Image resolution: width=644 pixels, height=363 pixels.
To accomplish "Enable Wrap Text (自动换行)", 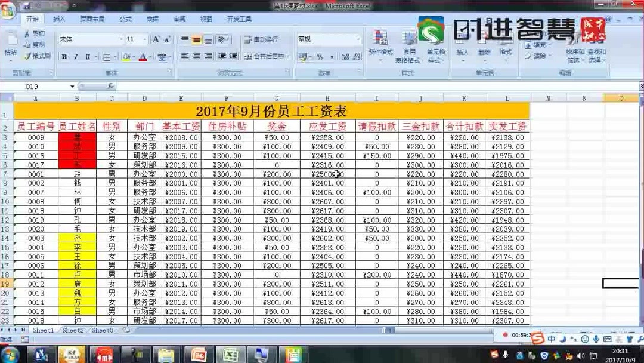I will pos(262,40).
